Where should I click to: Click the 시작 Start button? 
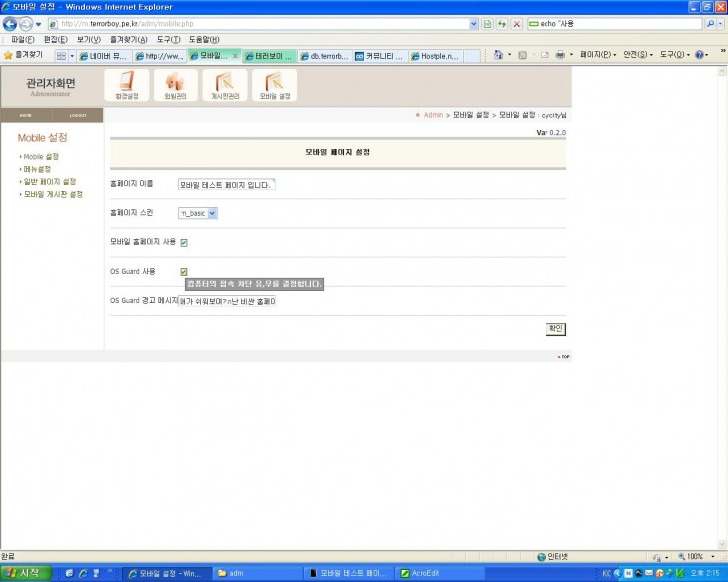point(26,573)
